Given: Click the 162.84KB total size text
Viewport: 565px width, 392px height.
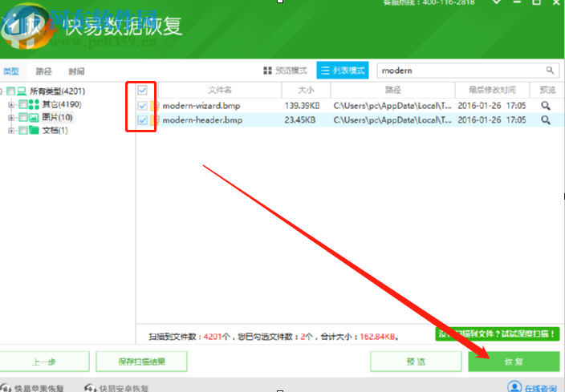Looking at the screenshot, I should 377,337.
